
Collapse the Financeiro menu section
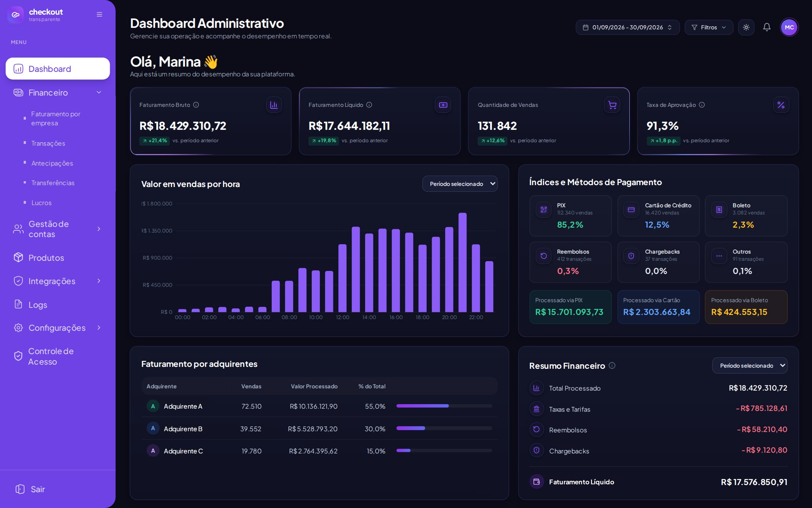click(58, 93)
